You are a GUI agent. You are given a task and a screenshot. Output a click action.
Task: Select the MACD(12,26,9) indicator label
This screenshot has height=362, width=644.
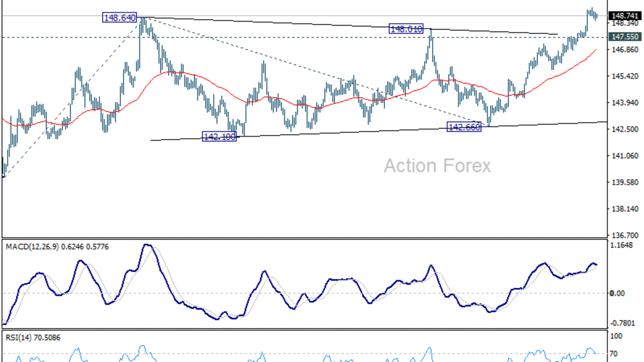[56, 246]
